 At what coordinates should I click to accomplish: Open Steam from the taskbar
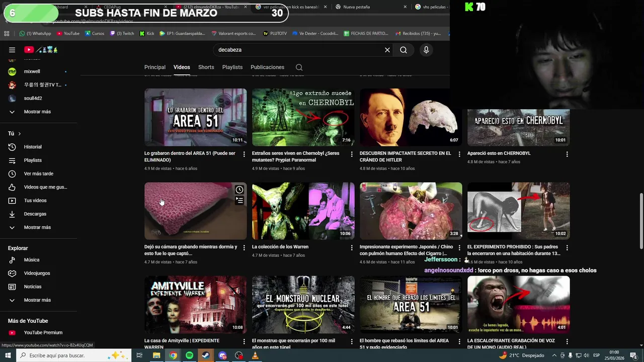pyautogui.click(x=206, y=355)
